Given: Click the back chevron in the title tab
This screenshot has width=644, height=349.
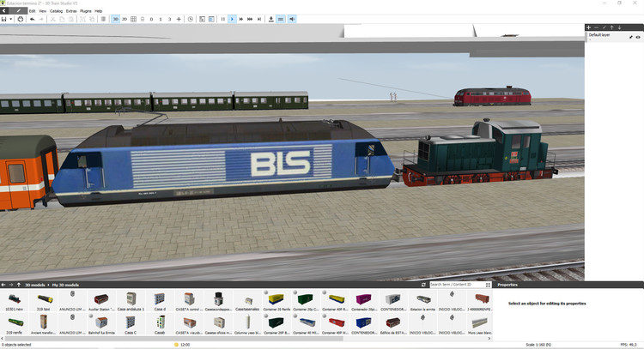Looking at the screenshot, I should (x=3, y=11).
